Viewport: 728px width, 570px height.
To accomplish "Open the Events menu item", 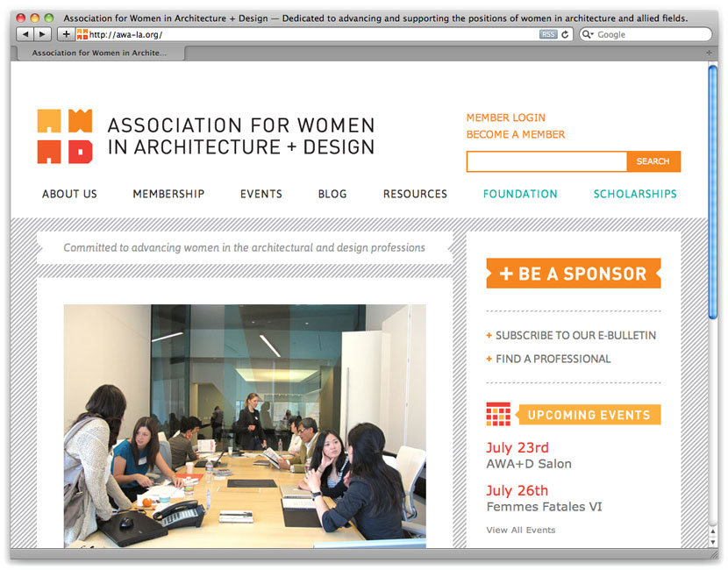I will [x=261, y=194].
